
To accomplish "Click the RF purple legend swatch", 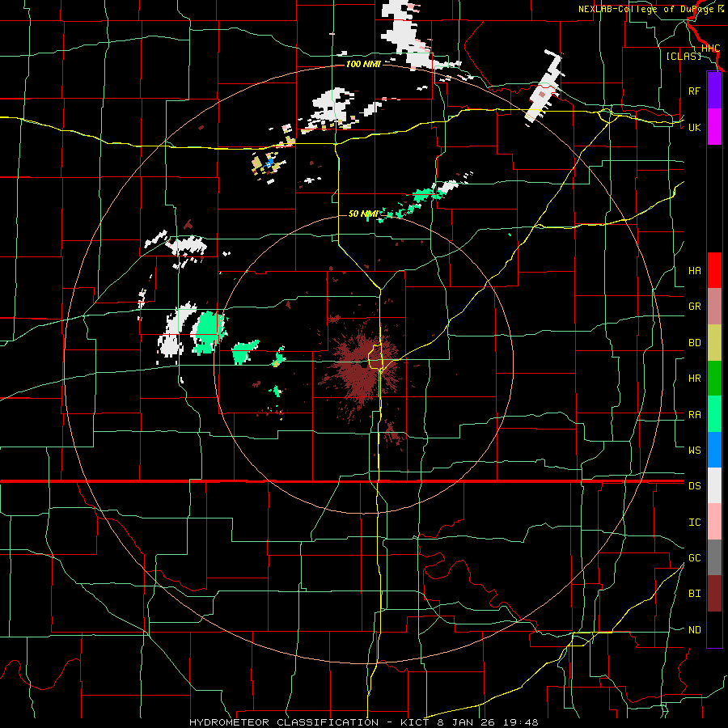I will 714,91.
